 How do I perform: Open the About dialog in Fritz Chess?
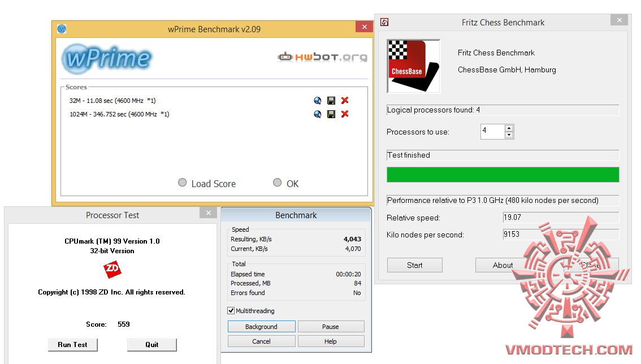(503, 265)
